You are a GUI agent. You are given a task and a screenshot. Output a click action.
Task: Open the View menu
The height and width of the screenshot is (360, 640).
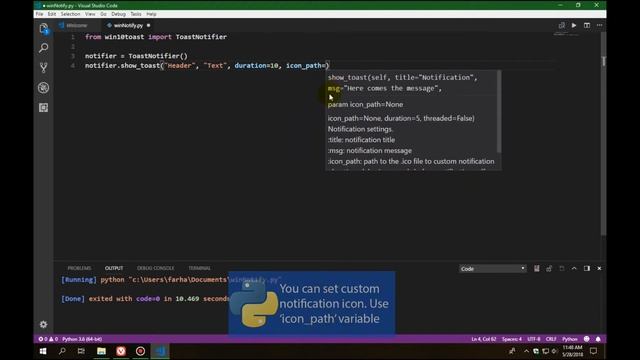click(x=90, y=14)
